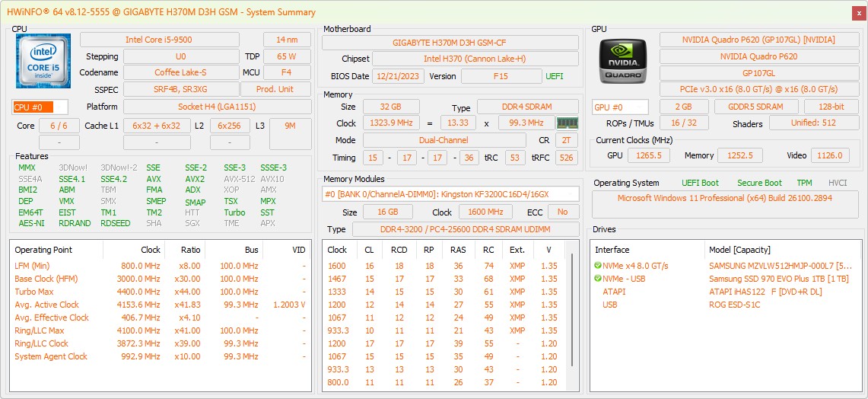Viewport: 868px width, 399px height.
Task: Click the Dual-Channel mode field
Action: pos(444,140)
